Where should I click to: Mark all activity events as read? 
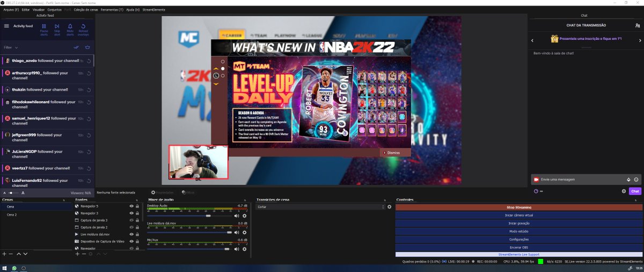pyautogui.click(x=76, y=47)
